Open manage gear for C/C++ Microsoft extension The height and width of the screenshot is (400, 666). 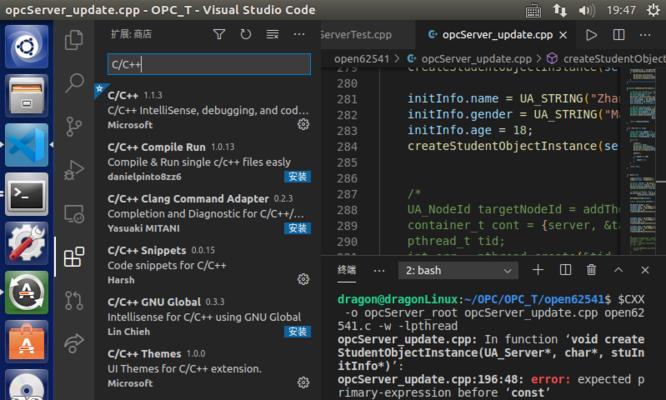pos(303,124)
